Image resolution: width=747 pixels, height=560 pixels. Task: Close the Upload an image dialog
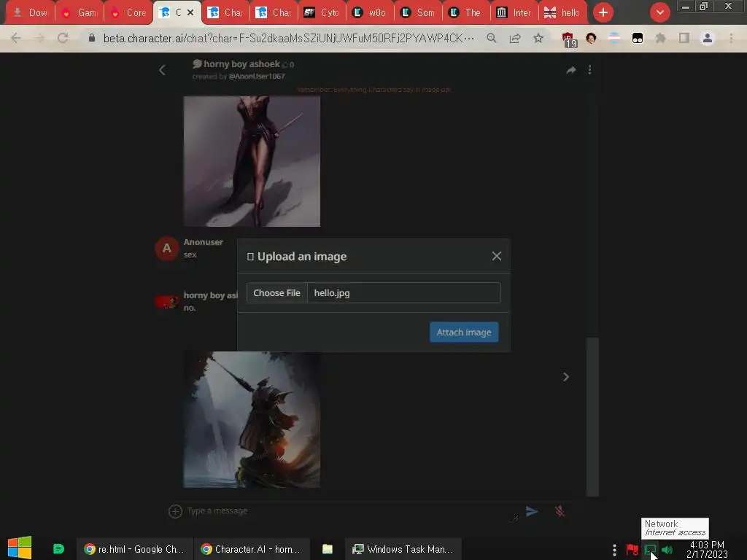[496, 256]
